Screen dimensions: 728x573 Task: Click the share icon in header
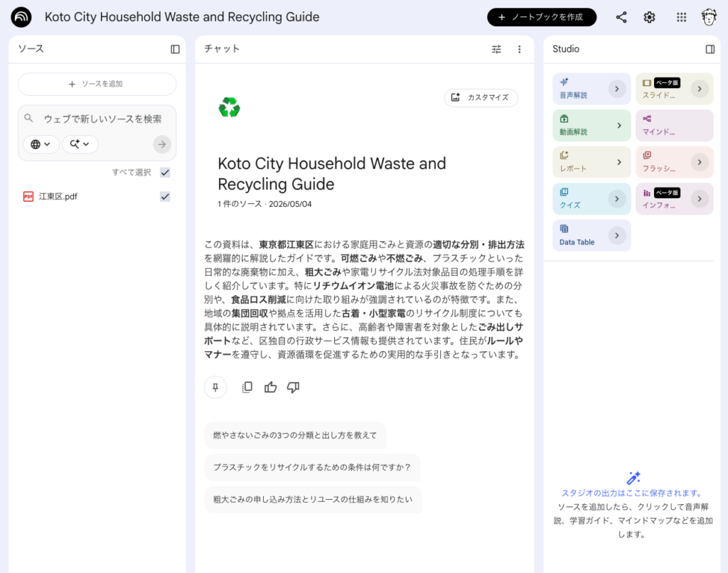tap(621, 17)
